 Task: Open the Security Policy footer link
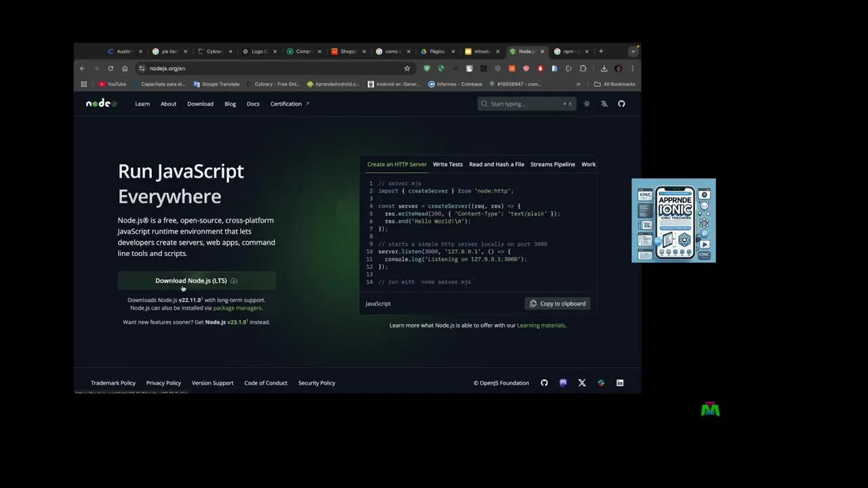point(317,383)
